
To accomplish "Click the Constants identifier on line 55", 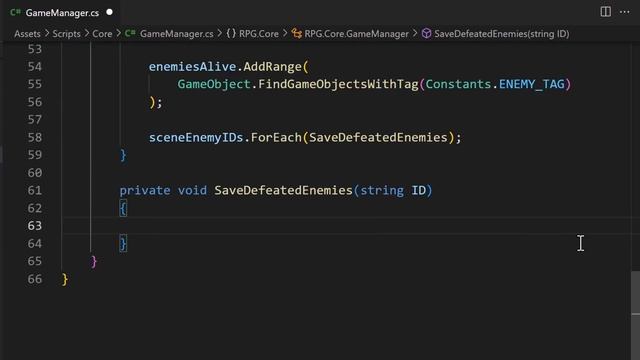I will click(x=458, y=84).
